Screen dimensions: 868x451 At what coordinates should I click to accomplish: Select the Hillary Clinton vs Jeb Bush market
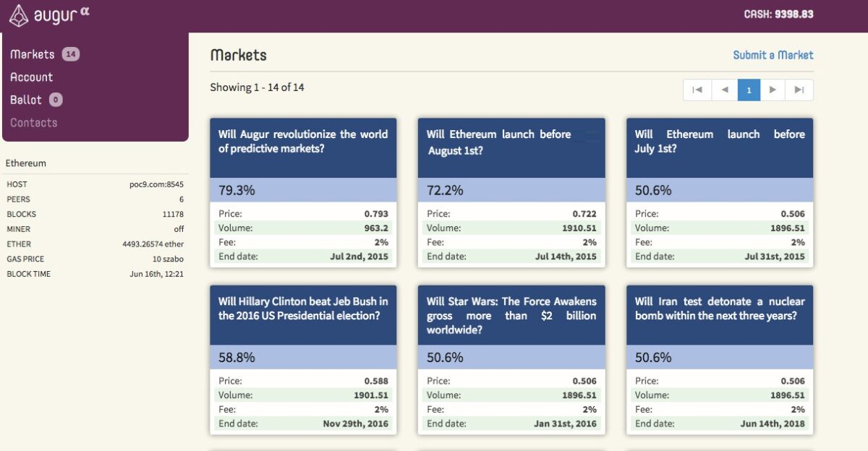[303, 309]
